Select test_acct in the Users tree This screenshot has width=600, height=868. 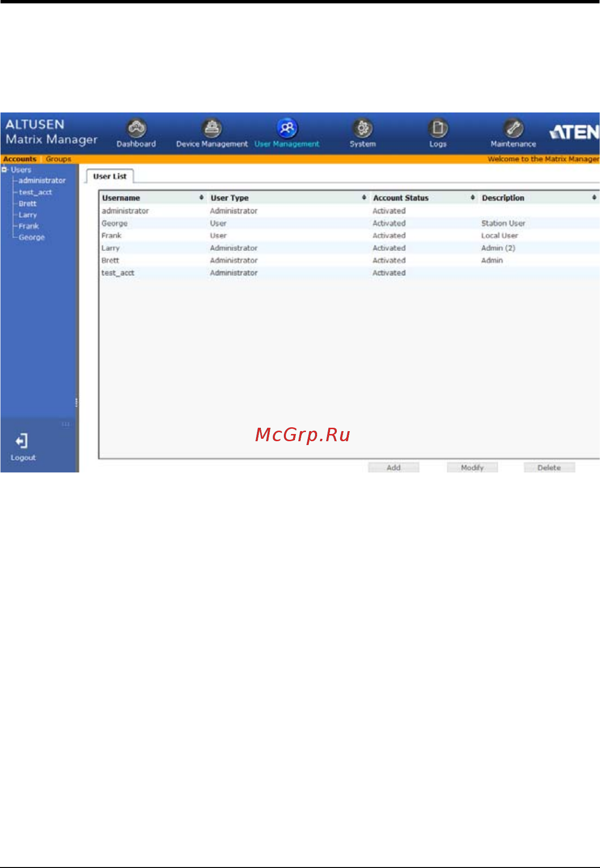[x=36, y=192]
